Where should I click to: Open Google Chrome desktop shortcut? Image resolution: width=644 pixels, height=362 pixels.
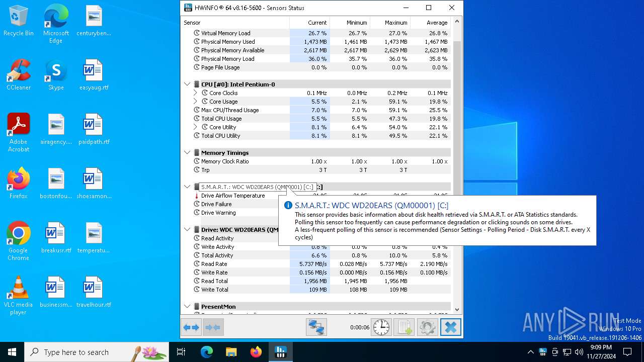tap(19, 241)
